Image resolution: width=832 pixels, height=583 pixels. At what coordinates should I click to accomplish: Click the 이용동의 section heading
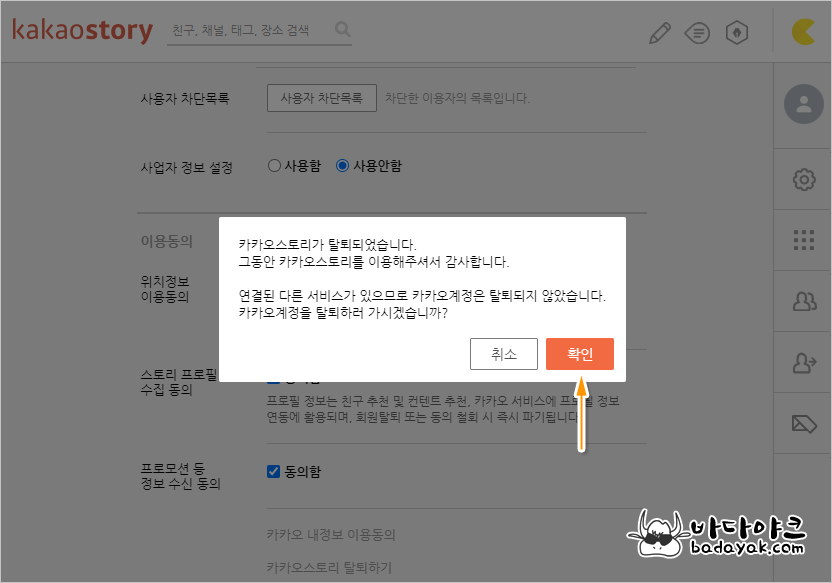tap(166, 241)
